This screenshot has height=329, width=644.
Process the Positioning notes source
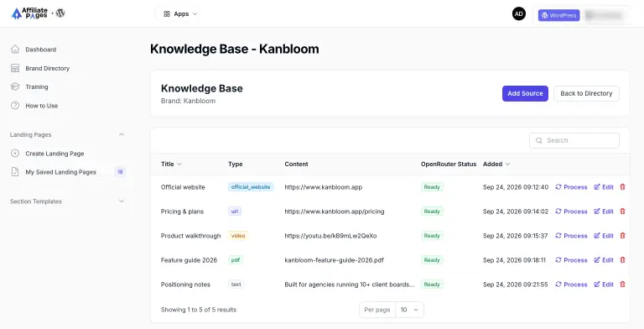pyautogui.click(x=571, y=285)
